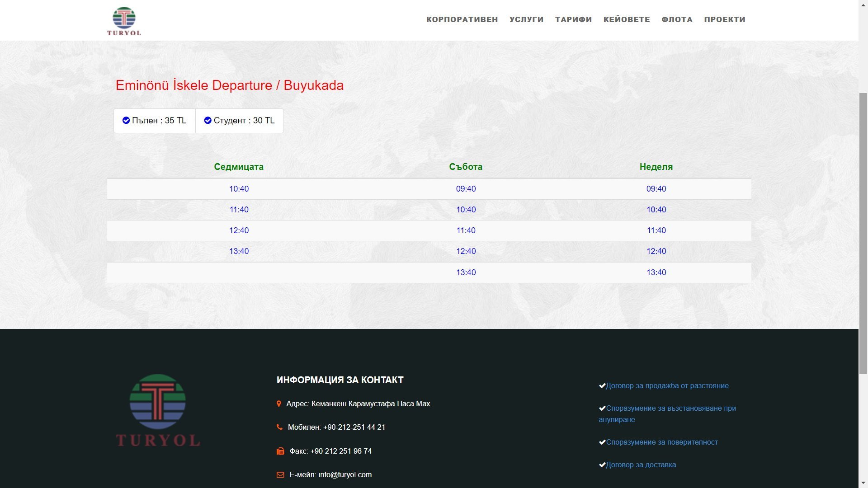Click the Turyol logo in the header
The image size is (868, 488).
124,21
